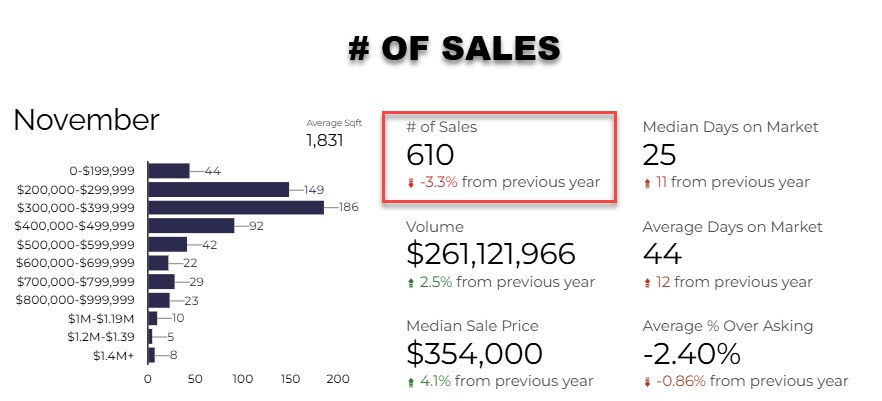Click the -2.40% average over asking value
882x401 pixels.
(691, 354)
